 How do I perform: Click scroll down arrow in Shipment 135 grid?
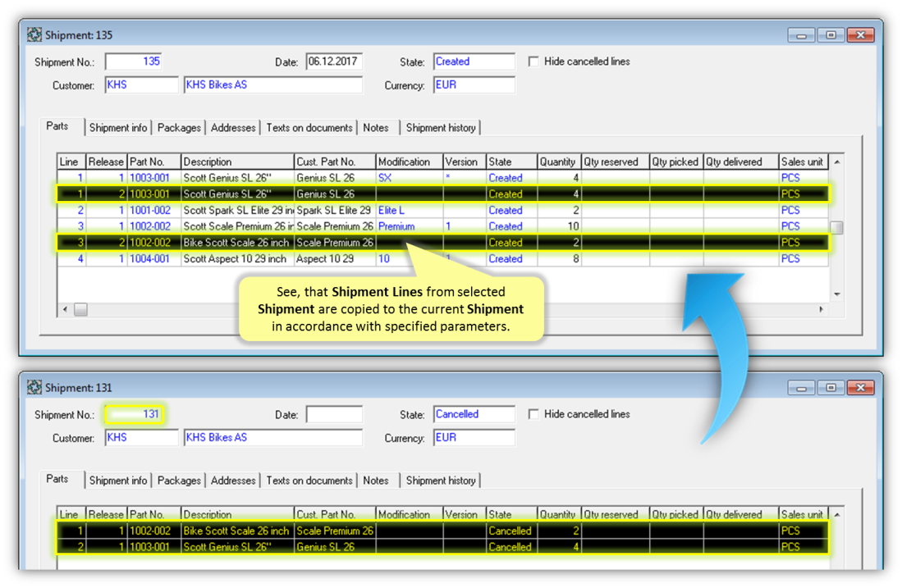pyautogui.click(x=837, y=294)
